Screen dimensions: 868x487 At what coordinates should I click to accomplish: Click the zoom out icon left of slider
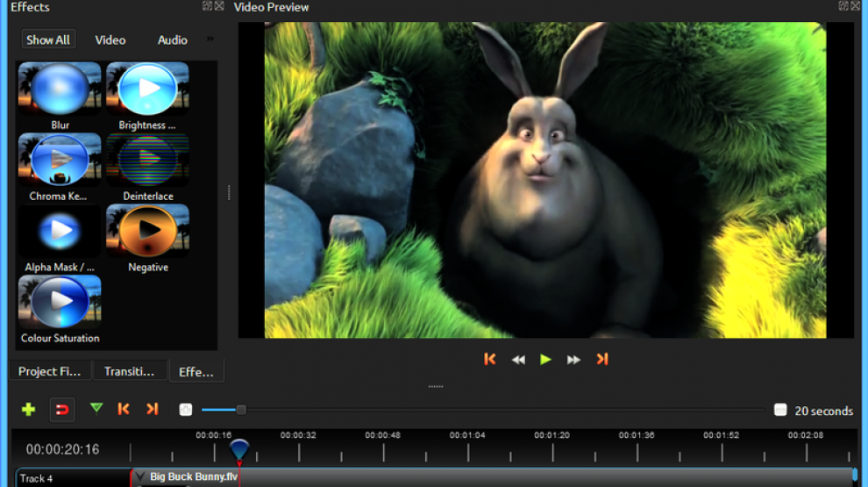(186, 410)
